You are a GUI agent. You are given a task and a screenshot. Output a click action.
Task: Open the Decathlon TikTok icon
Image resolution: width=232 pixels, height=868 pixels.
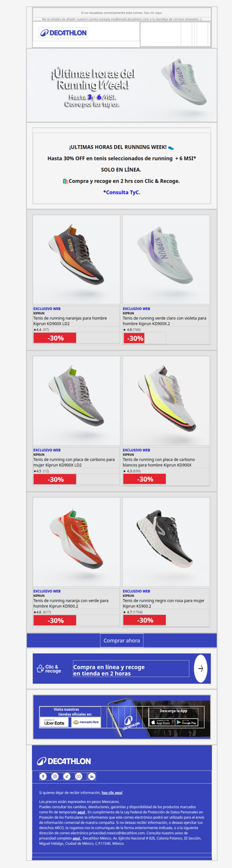point(67,776)
